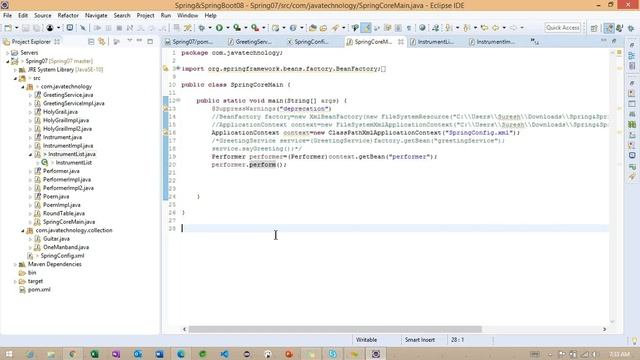
Task: Select SpringConfig.xml in the tree
Action: tap(62, 256)
